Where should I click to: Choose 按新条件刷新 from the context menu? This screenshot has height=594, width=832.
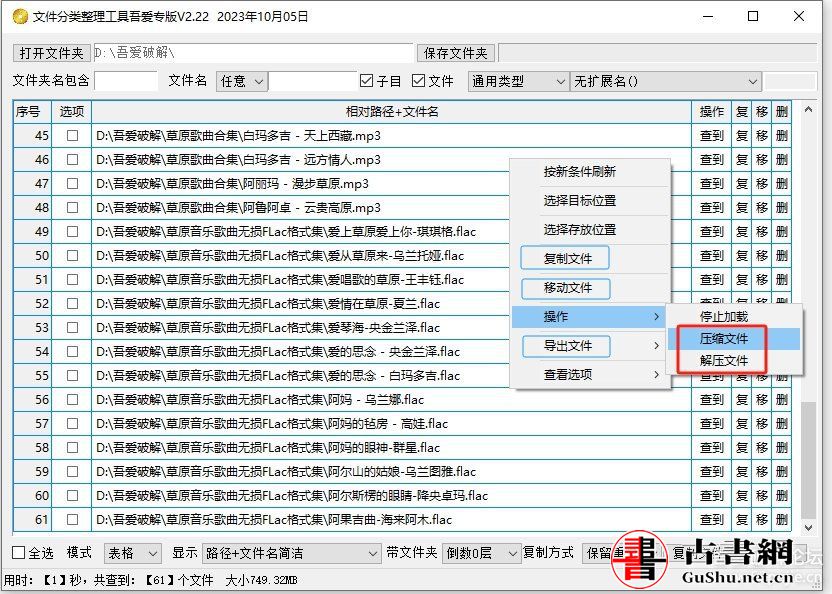[579, 172]
